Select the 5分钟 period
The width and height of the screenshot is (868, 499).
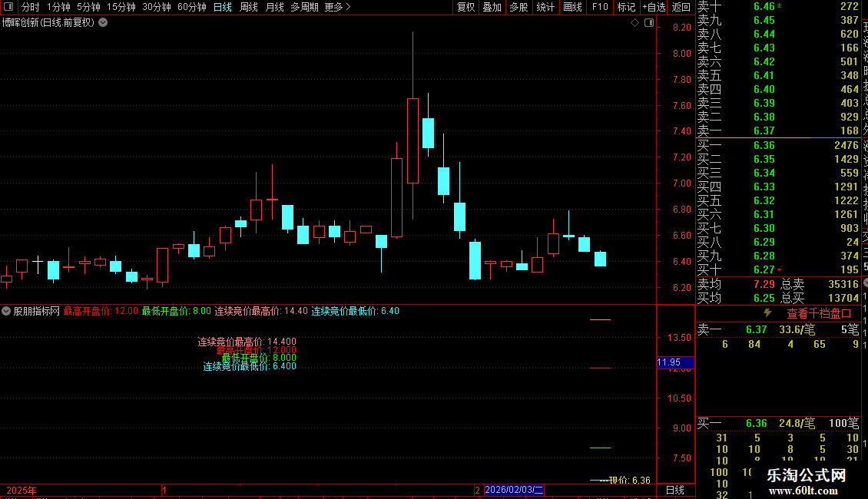point(88,7)
